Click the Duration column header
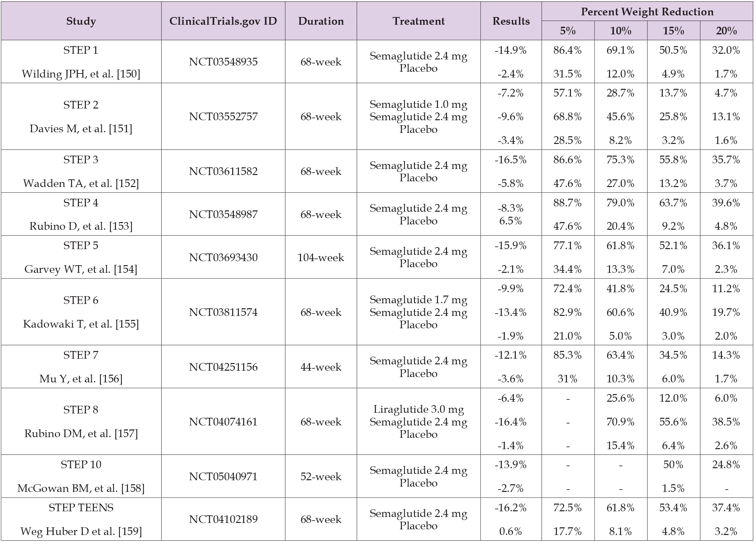The image size is (756, 544). coord(321,21)
